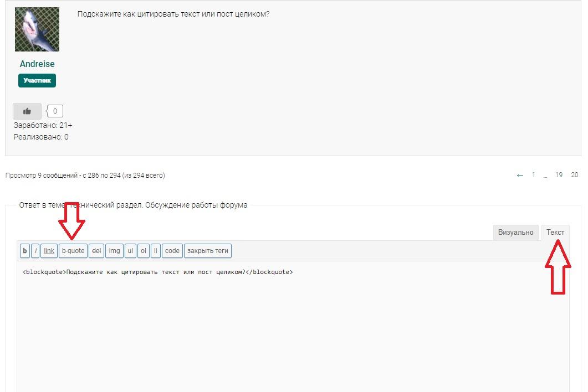The width and height of the screenshot is (588, 392).
Task: Open the Andreise user profile link
Action: click(37, 64)
